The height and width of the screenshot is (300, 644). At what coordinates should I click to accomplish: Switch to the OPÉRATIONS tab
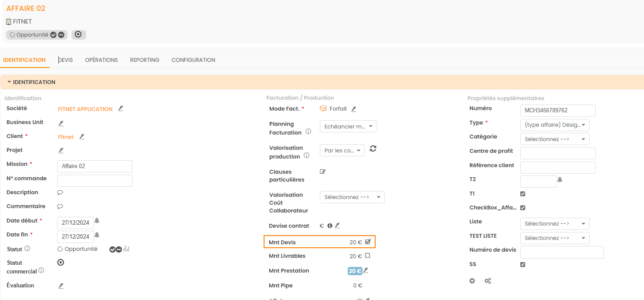click(x=101, y=60)
